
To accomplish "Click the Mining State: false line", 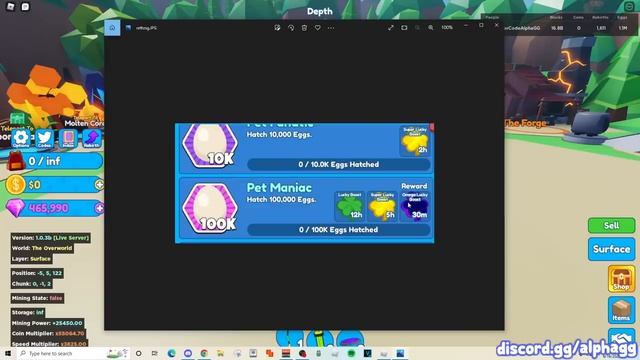I will pos(37,298).
